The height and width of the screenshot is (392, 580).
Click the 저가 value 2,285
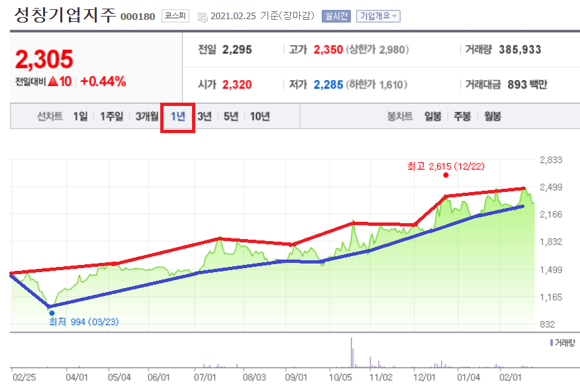point(328,85)
